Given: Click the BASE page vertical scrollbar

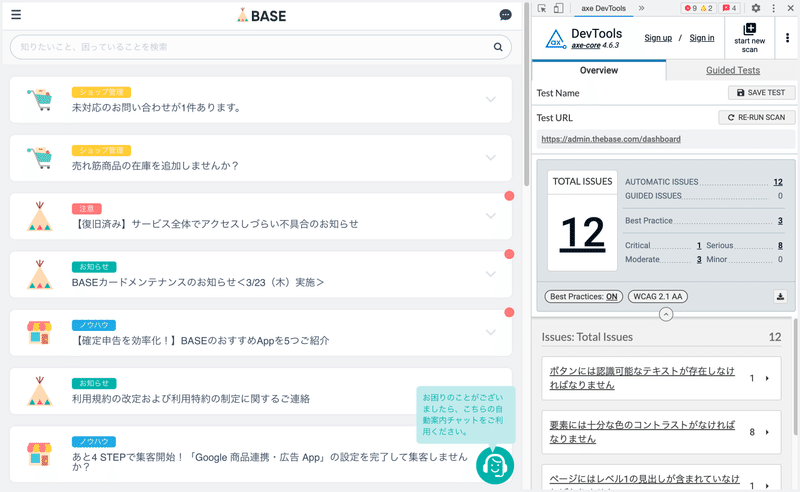Looking at the screenshot, I should point(527,94).
